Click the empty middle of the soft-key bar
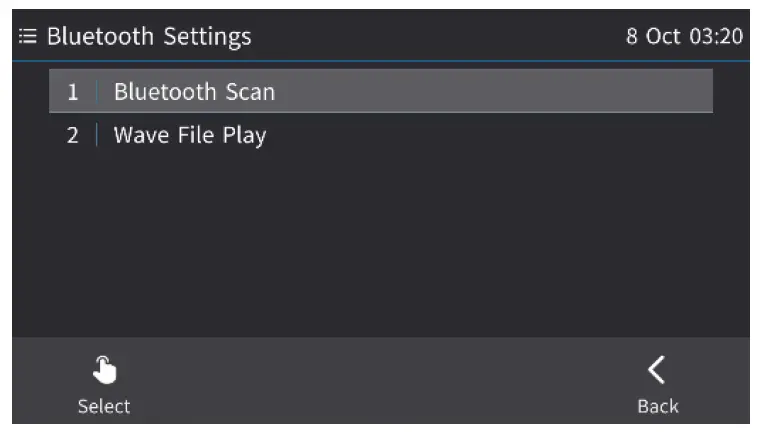Image resolution: width=759 pixels, height=432 pixels. pos(380,385)
